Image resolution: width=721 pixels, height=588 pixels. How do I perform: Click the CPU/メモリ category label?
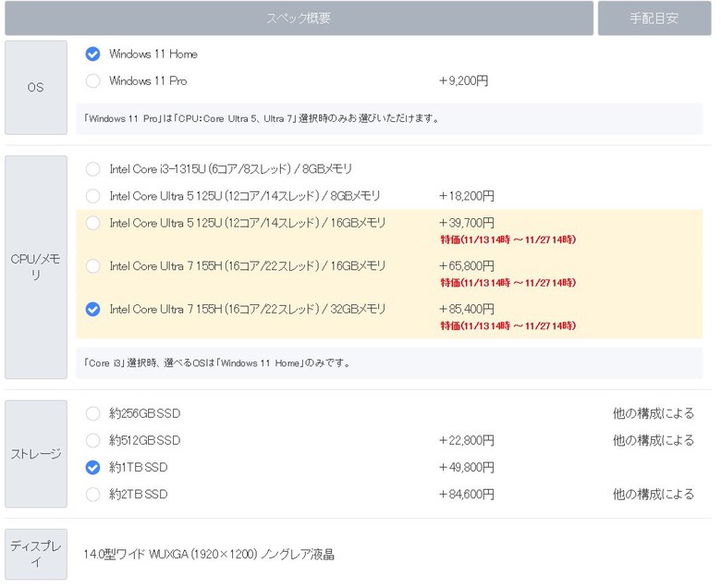[x=36, y=267]
